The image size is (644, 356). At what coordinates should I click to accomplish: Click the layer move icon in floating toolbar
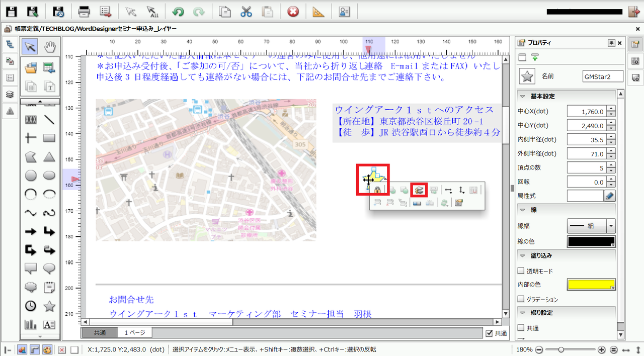click(419, 190)
